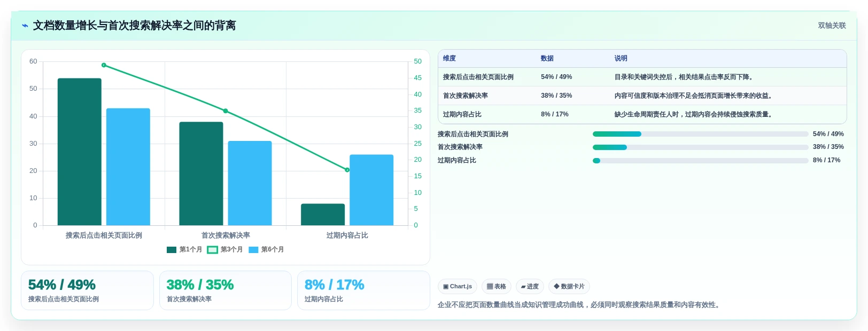The height and width of the screenshot is (331, 868).
Task: Click progress value label 38% / 35%
Action: point(828,147)
